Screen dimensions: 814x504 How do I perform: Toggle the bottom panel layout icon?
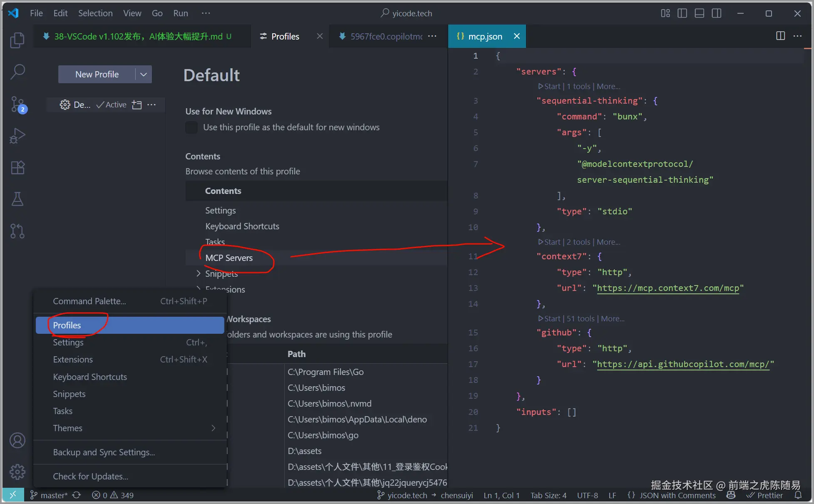coord(699,13)
